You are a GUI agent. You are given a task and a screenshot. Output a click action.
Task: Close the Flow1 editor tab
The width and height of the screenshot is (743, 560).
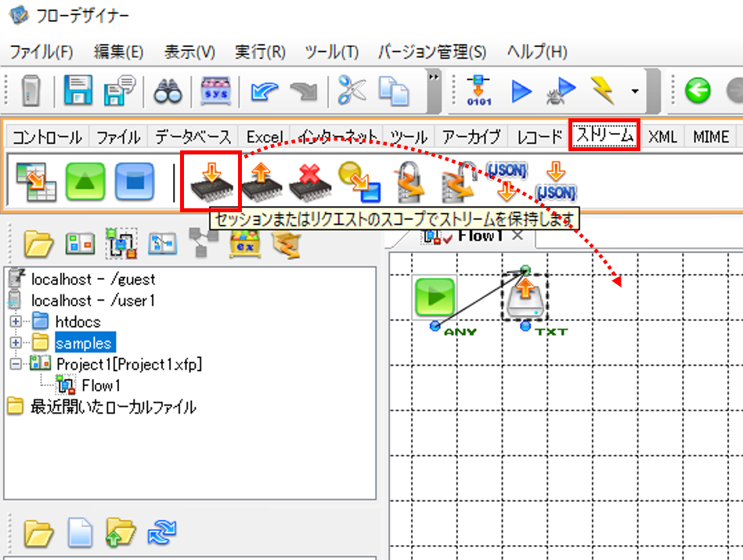518,236
